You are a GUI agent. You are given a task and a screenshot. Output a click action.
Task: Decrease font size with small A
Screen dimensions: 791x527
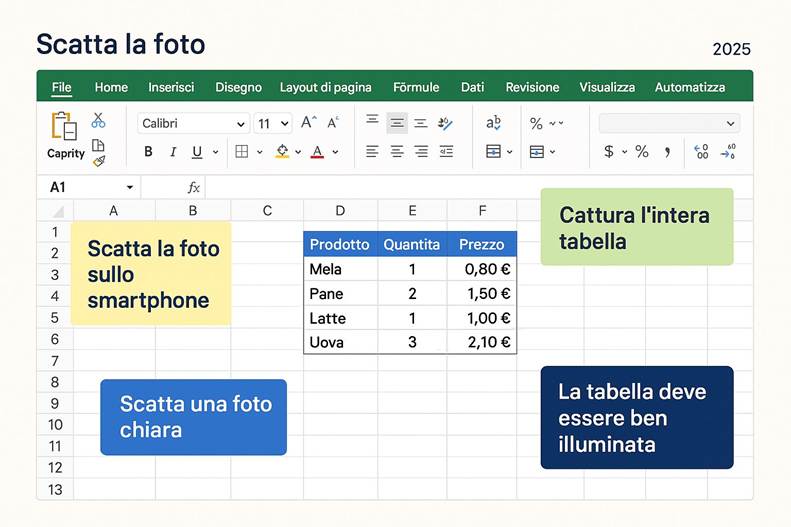click(333, 123)
